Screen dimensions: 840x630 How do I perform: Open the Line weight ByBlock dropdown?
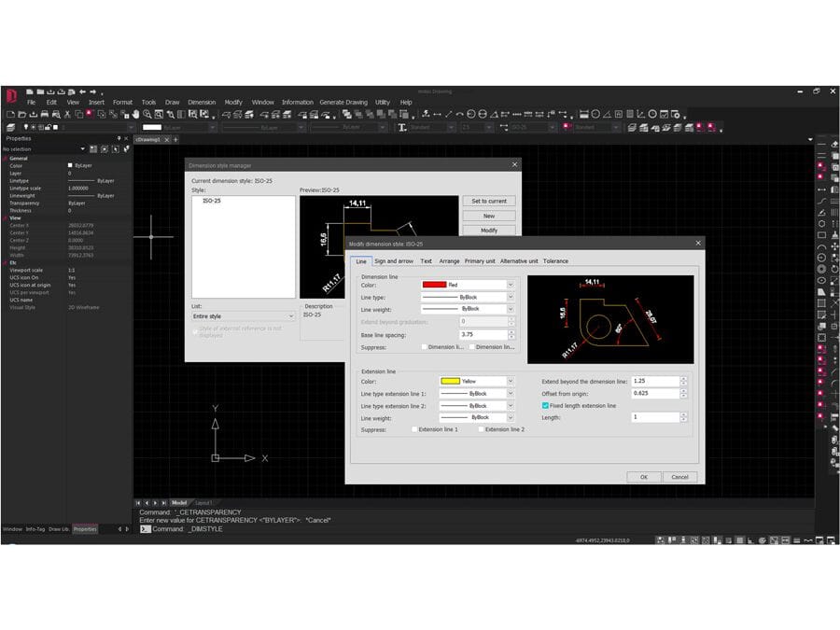pyautogui.click(x=511, y=308)
